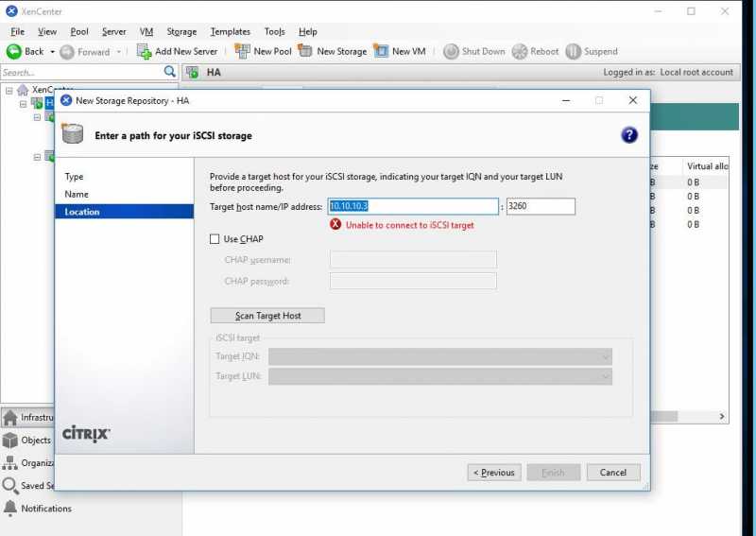Click the horizontal scrollbar right arrow
Image resolution: width=756 pixels, height=536 pixels.
tap(722, 416)
